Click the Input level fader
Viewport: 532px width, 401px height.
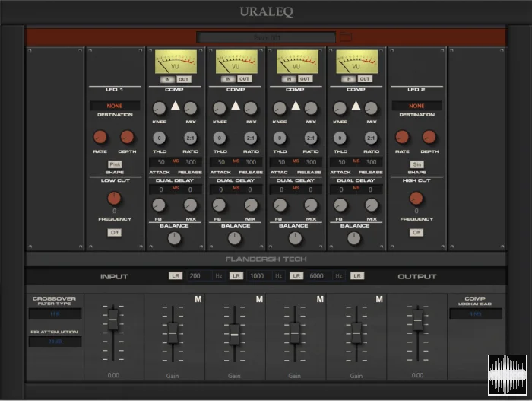tap(113, 320)
